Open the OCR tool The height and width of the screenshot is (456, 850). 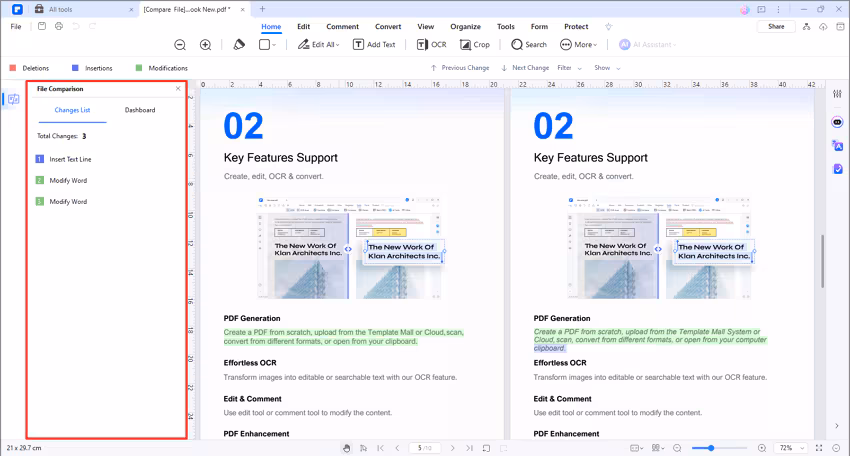(432, 45)
